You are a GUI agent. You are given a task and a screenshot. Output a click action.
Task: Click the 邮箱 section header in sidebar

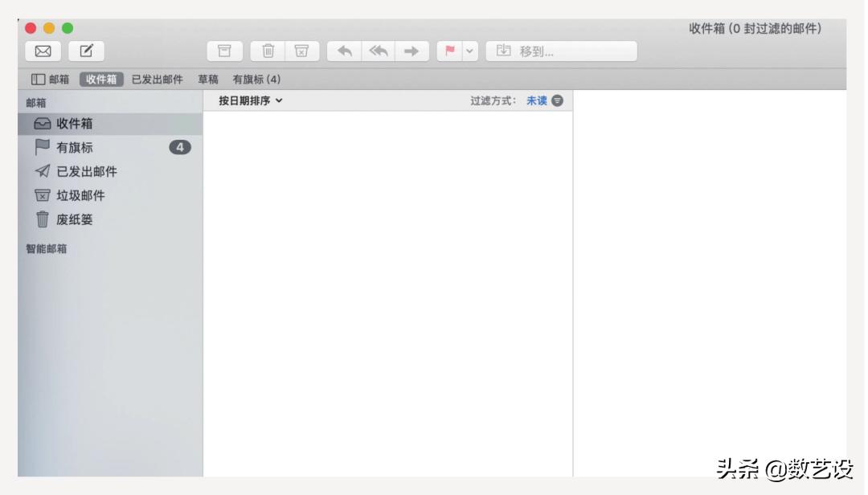coord(36,103)
